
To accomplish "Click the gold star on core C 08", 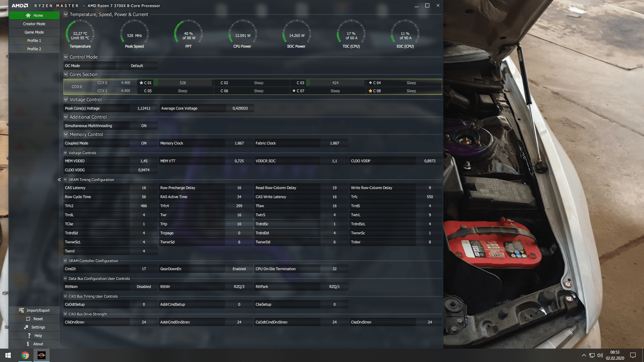I will [x=370, y=91].
